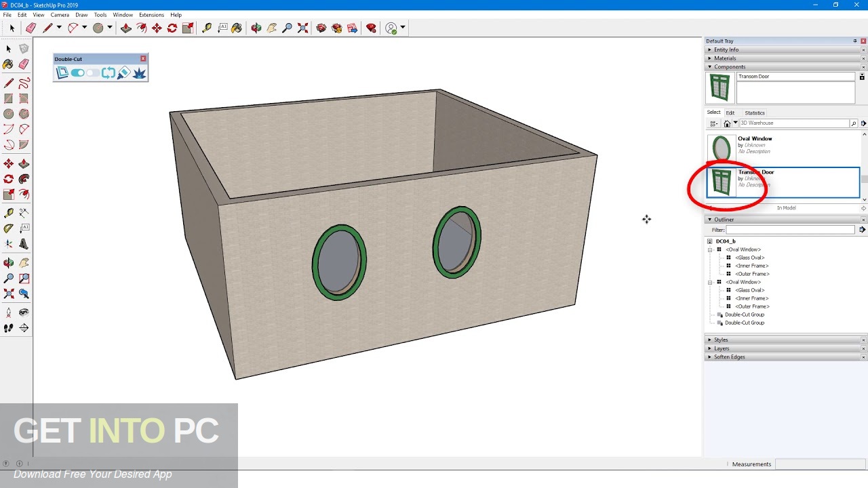Expand the Layers panel
Image resolution: width=868 pixels, height=488 pixels.
tap(710, 348)
